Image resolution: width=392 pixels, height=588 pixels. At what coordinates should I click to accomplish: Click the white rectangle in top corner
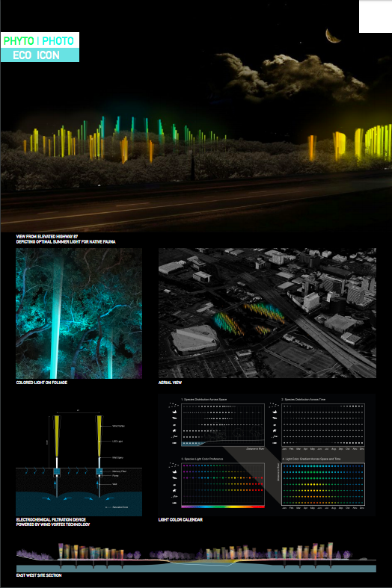tap(376, 16)
